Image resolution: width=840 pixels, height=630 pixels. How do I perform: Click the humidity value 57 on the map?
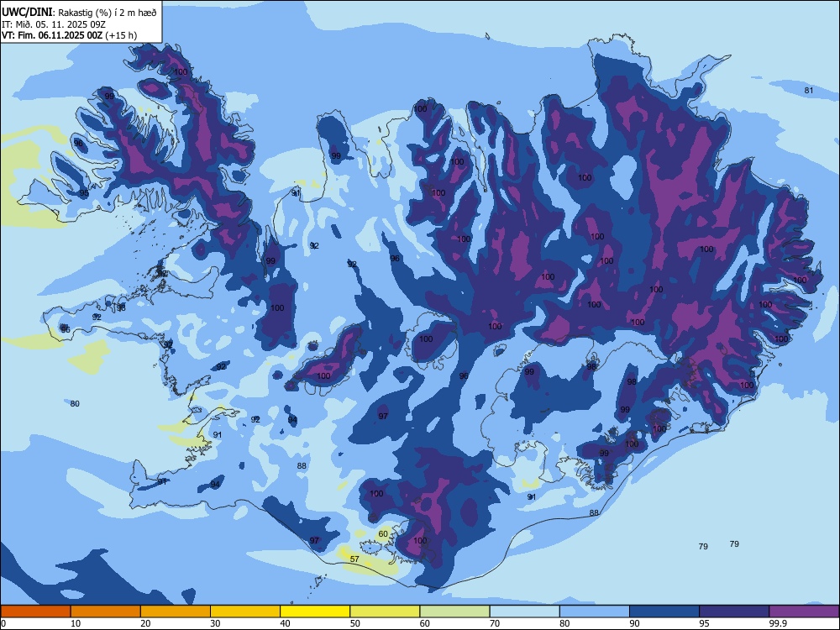(354, 559)
